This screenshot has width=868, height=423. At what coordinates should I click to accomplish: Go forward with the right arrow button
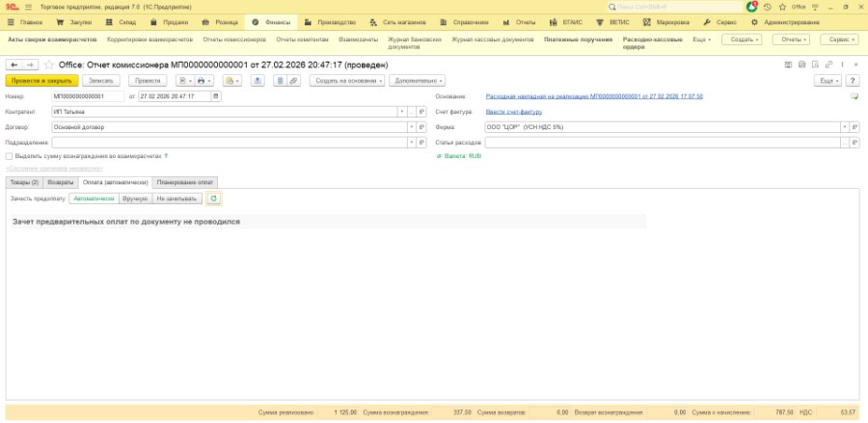[30, 65]
